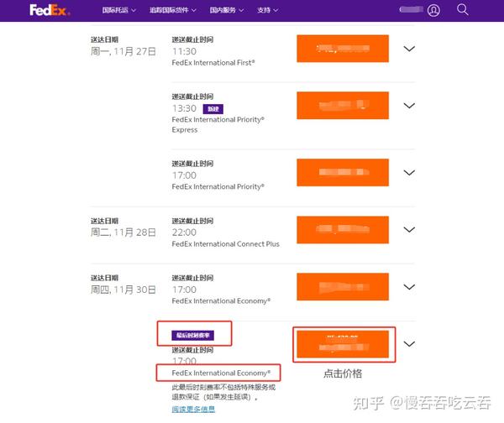Expand FedEx International First details chevron
The height and width of the screenshot is (423, 504).
pyautogui.click(x=409, y=49)
